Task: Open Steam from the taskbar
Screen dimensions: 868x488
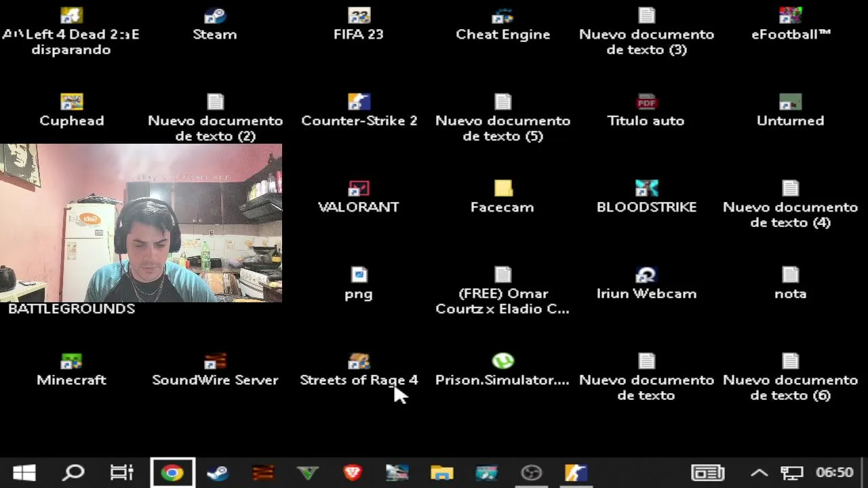Action: pyautogui.click(x=218, y=472)
